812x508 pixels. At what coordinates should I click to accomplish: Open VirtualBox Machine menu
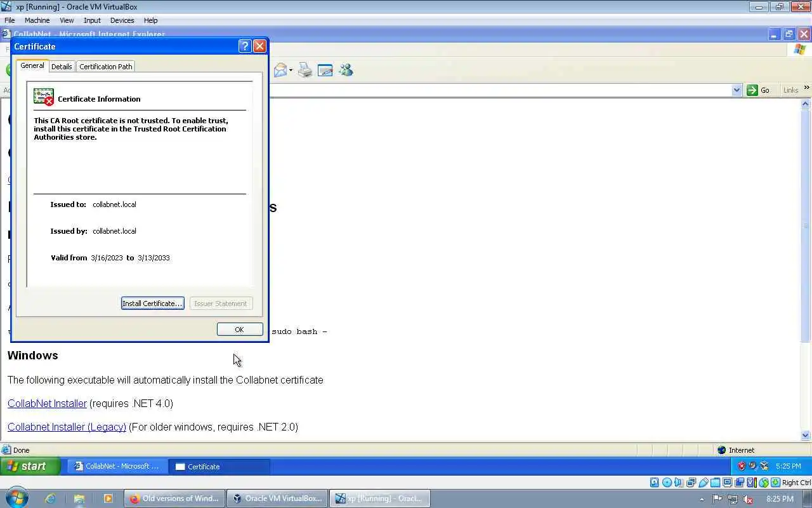click(37, 20)
